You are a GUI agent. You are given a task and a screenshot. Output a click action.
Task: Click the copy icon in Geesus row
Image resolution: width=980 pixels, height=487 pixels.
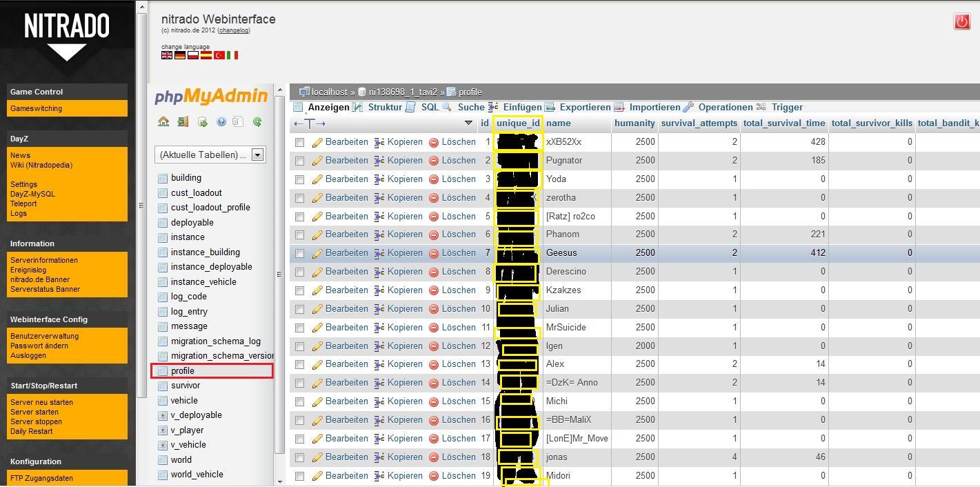click(x=379, y=253)
